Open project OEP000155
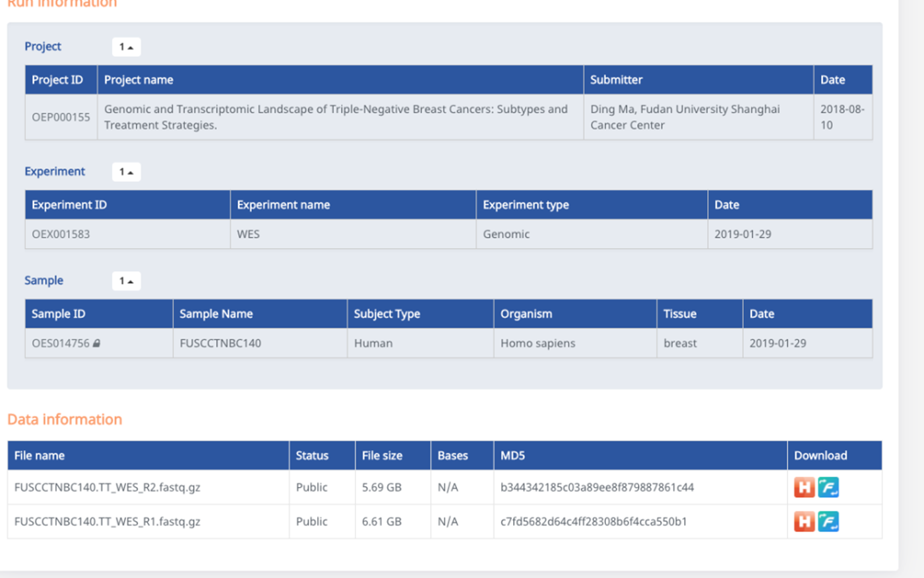Viewport: 924px width, 578px height. [61, 117]
